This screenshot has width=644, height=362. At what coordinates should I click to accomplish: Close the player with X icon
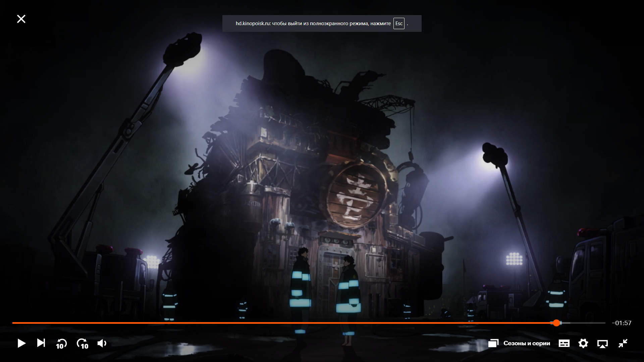[21, 19]
